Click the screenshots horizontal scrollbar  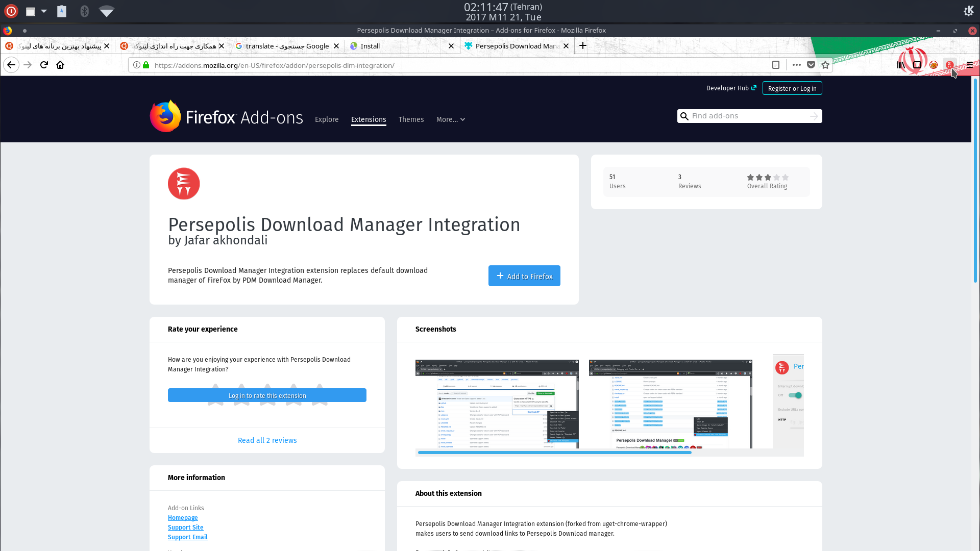click(554, 453)
